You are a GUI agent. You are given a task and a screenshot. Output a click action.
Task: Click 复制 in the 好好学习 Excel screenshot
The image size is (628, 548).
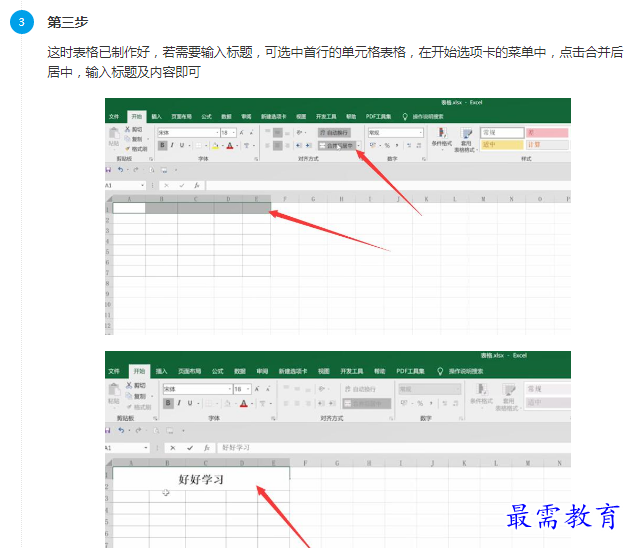[136, 396]
